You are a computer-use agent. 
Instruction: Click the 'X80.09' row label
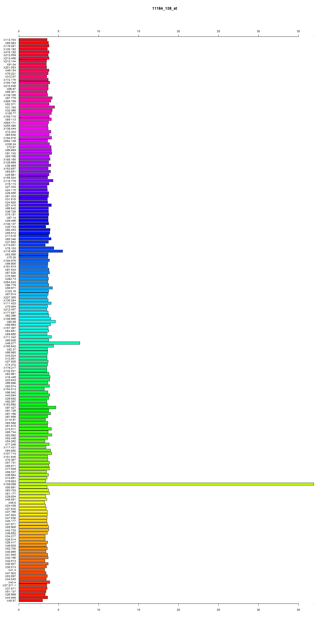tap(11, 322)
